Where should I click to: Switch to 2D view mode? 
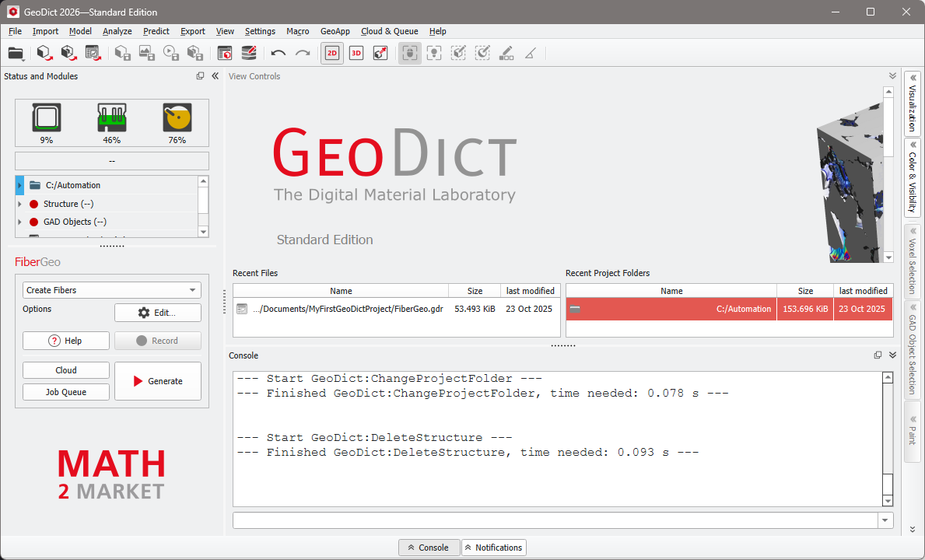(x=332, y=53)
